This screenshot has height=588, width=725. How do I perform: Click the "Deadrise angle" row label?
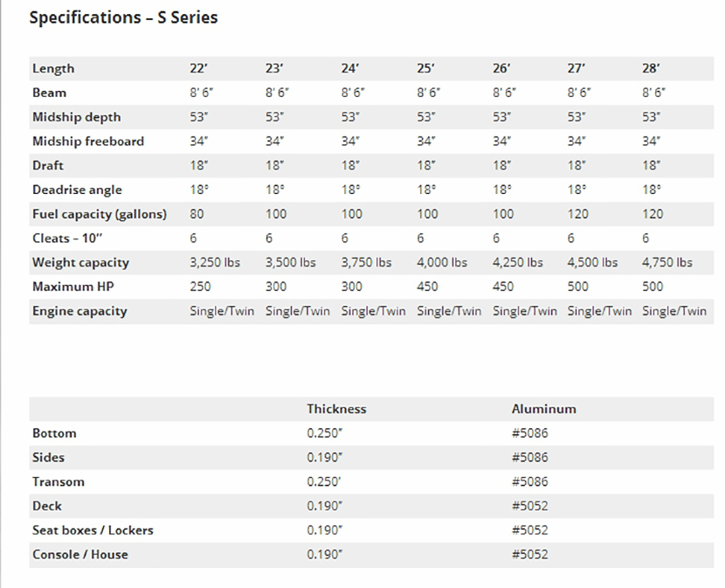(x=77, y=190)
